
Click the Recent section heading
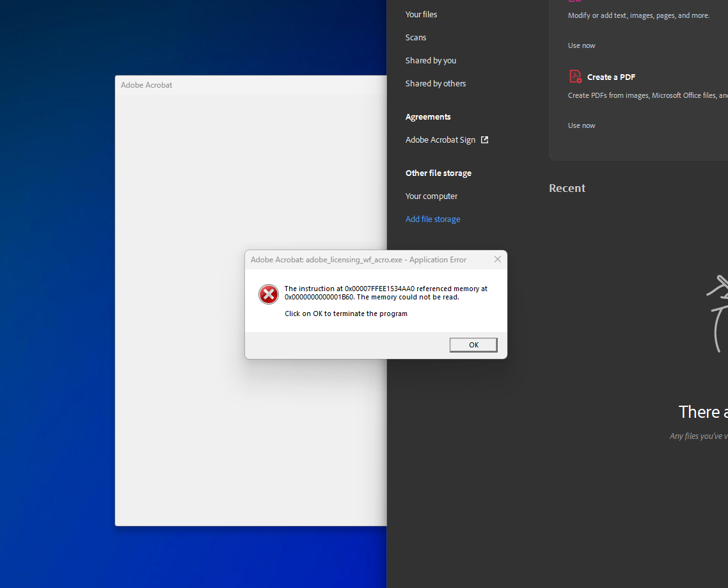coord(567,187)
